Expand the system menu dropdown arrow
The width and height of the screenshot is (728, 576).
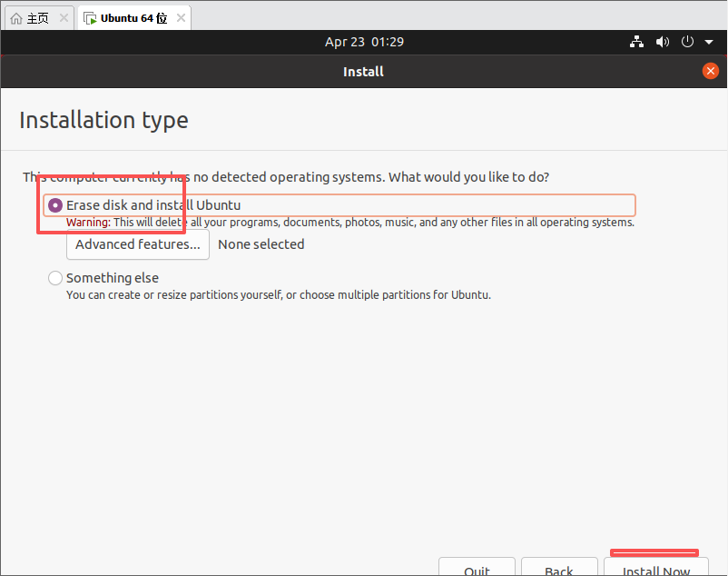[x=709, y=43]
